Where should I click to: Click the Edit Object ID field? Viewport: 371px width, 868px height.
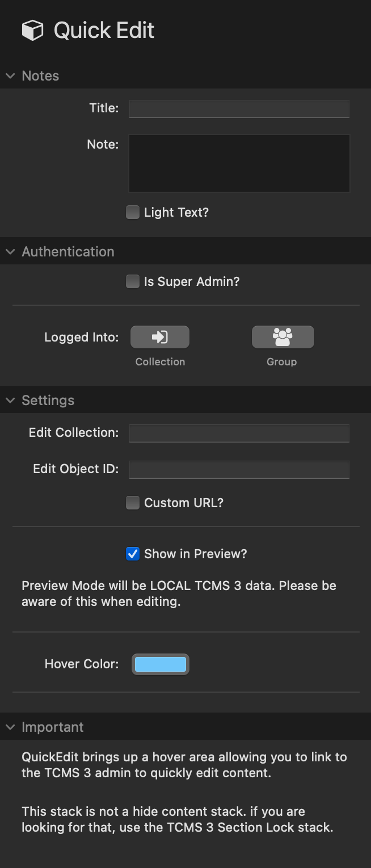[x=239, y=470]
